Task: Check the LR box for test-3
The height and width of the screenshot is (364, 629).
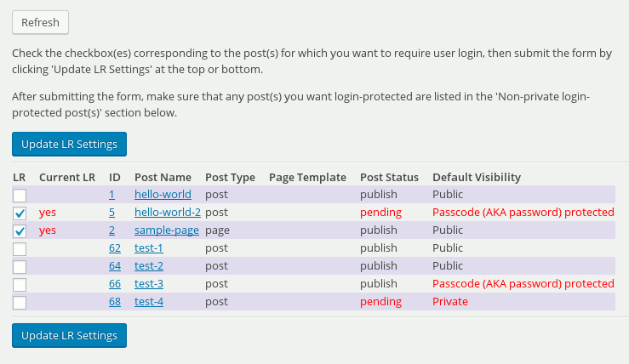Action: [x=20, y=284]
